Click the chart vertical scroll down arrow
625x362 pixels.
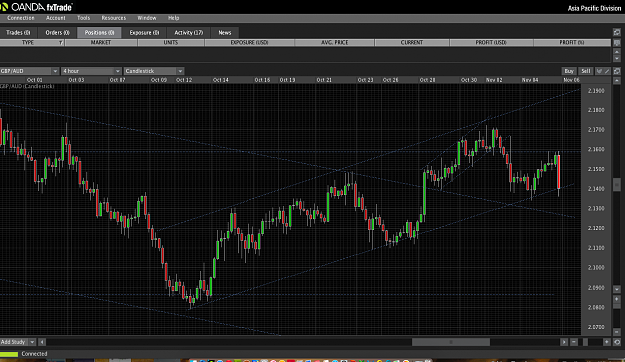tap(617, 289)
